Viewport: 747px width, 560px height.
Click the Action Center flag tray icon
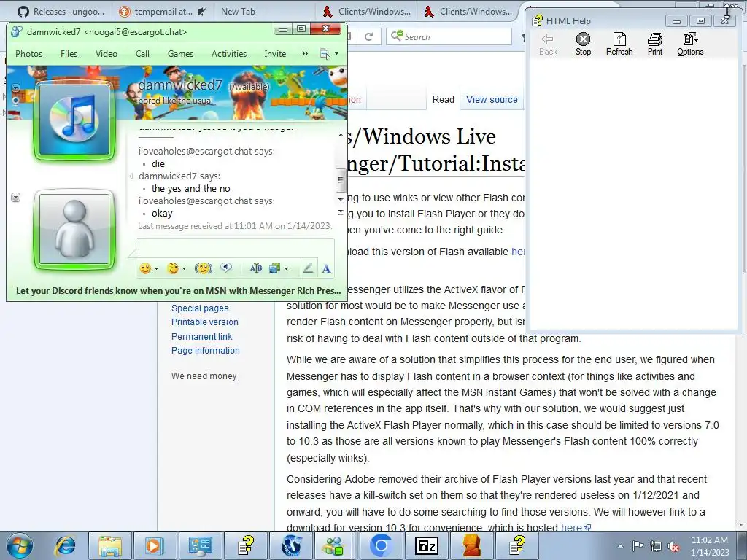638,546
